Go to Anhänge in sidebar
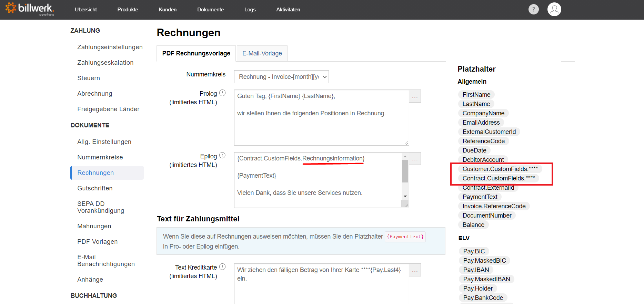The image size is (644, 304). point(90,280)
